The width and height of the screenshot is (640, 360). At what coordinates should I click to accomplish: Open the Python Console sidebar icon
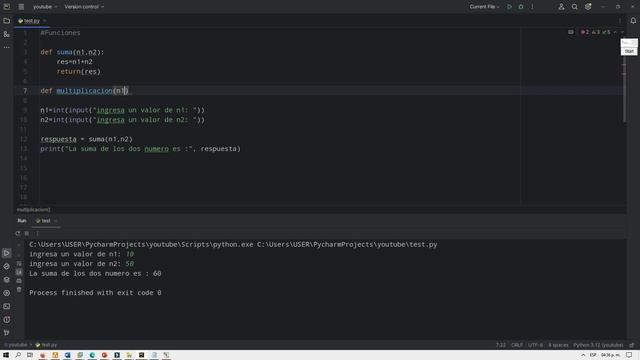tap(7, 266)
